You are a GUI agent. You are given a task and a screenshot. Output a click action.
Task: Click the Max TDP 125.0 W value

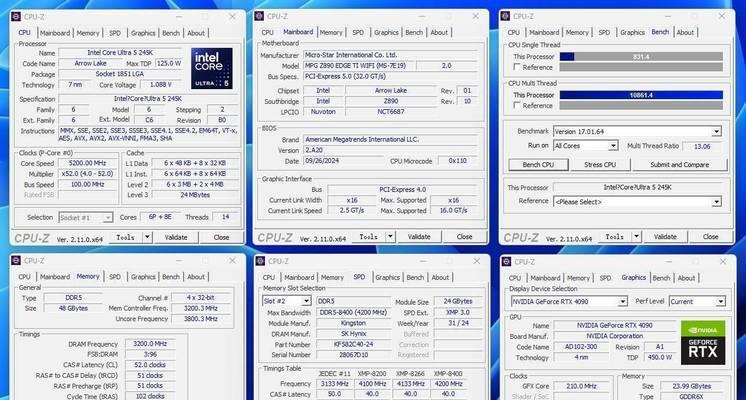168,63
